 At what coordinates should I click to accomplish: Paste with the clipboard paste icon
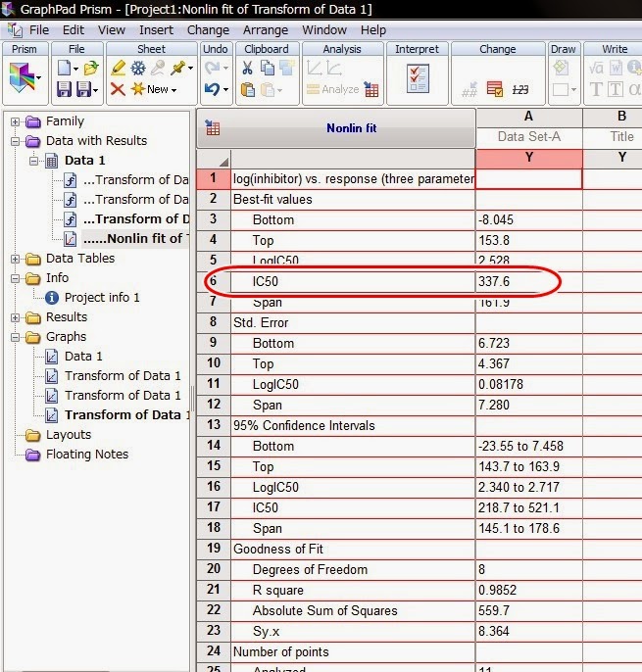click(x=248, y=89)
